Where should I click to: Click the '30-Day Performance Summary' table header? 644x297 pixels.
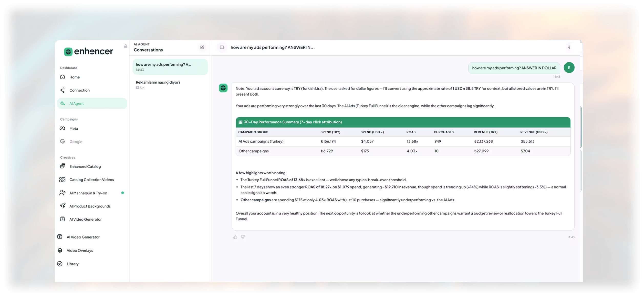(x=403, y=122)
